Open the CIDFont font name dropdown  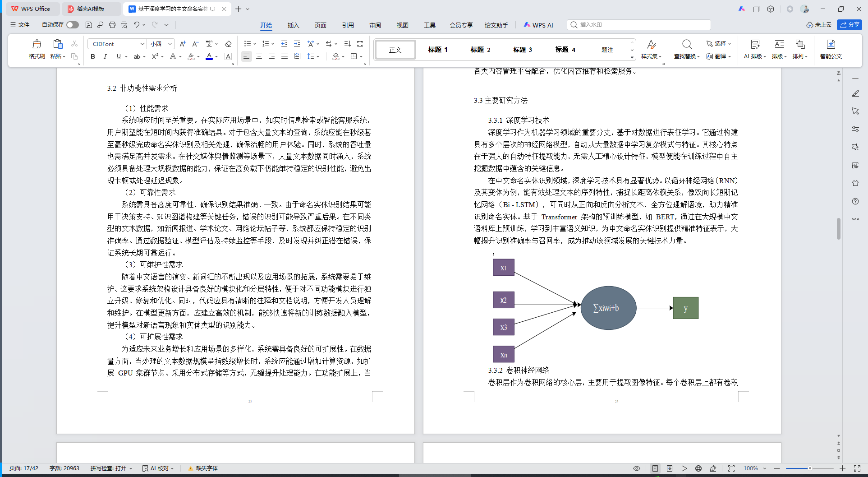pyautogui.click(x=142, y=44)
